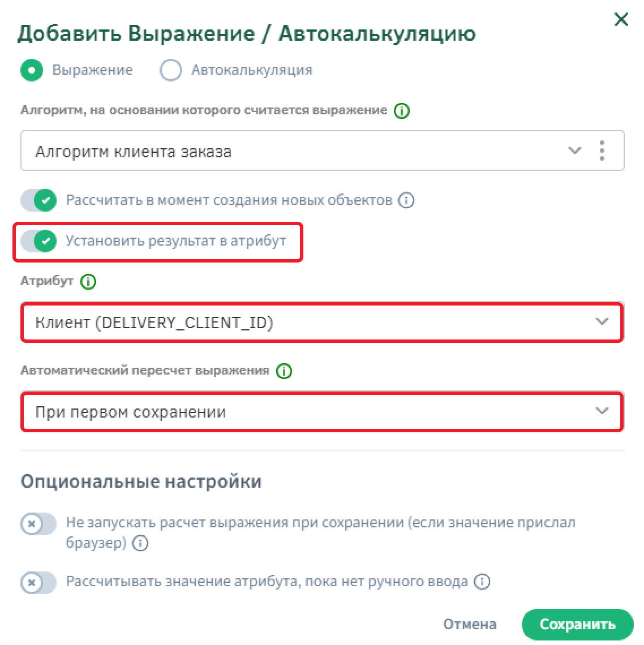Close the dialog with the X icon
Viewport: 644px width, 645px height.
pos(621,20)
